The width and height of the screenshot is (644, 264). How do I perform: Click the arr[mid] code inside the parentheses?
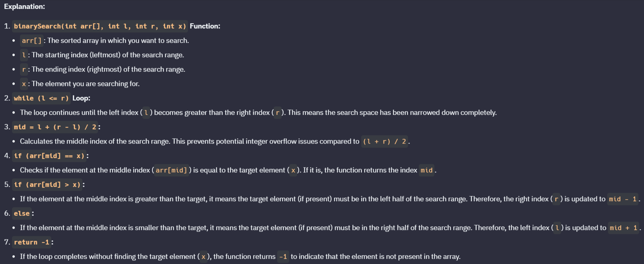172,170
